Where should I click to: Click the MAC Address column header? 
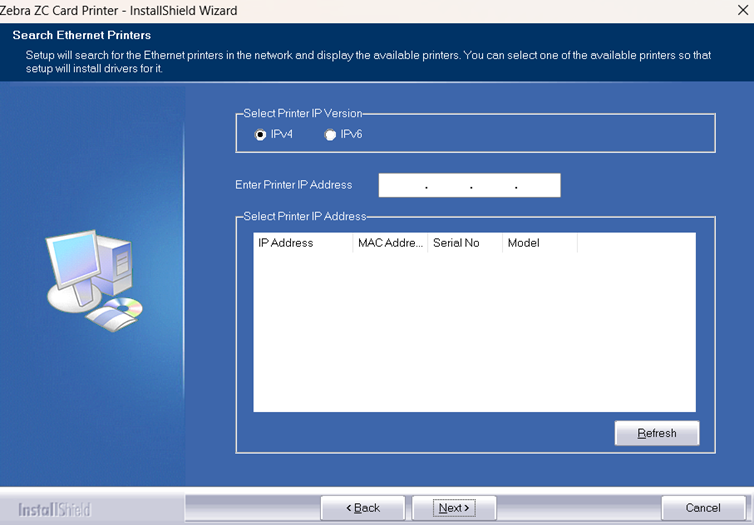(390, 243)
